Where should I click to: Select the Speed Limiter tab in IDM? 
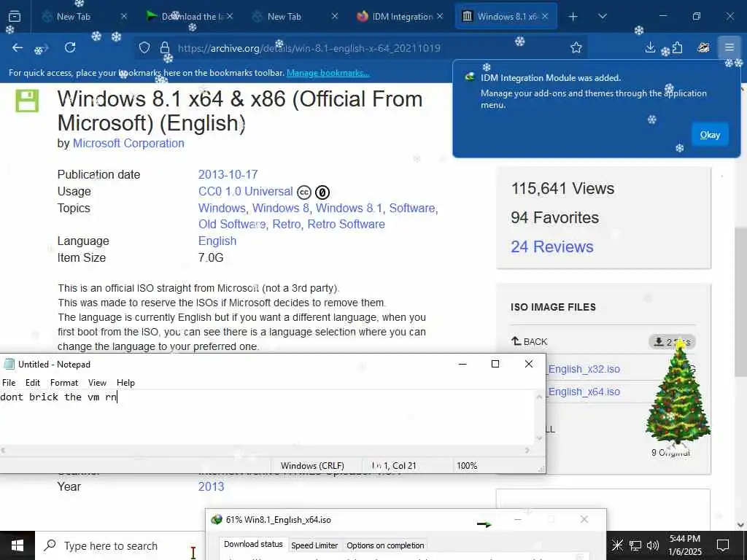pyautogui.click(x=314, y=545)
